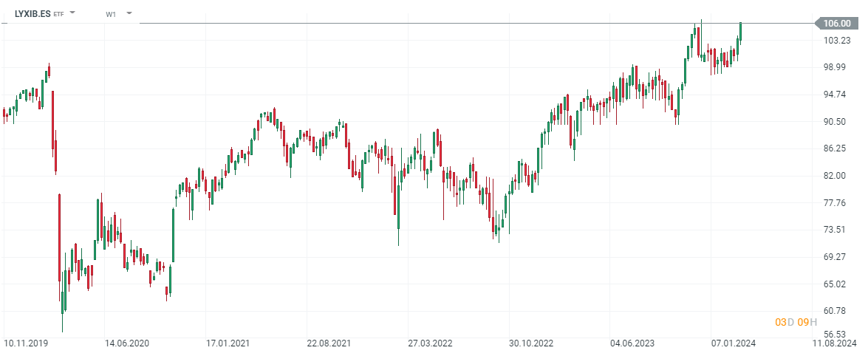Expand the W1 timeframe dropdown arrow

(129, 13)
